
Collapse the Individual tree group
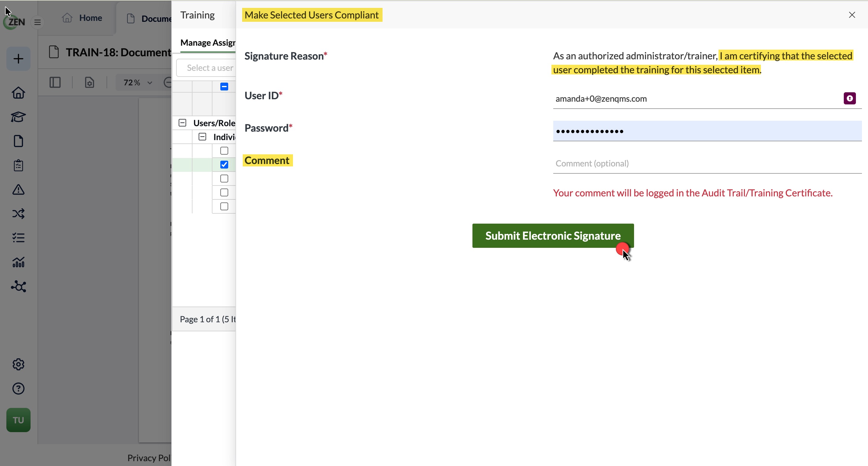click(x=202, y=136)
